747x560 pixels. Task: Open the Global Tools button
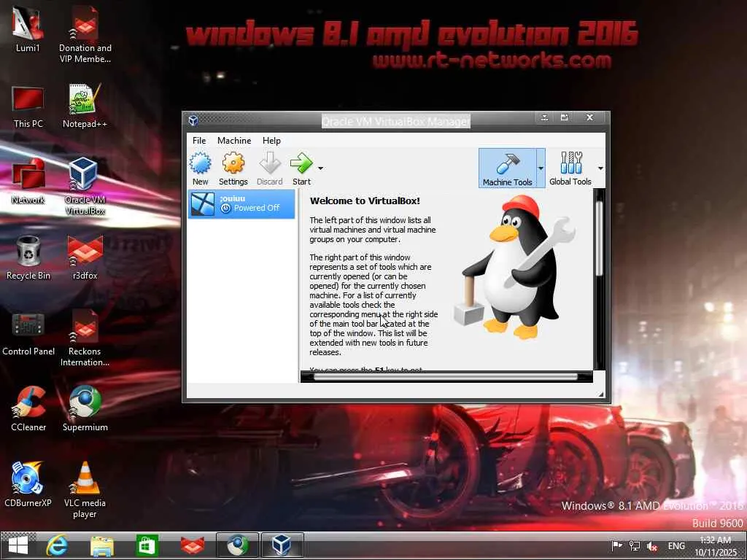[570, 168]
